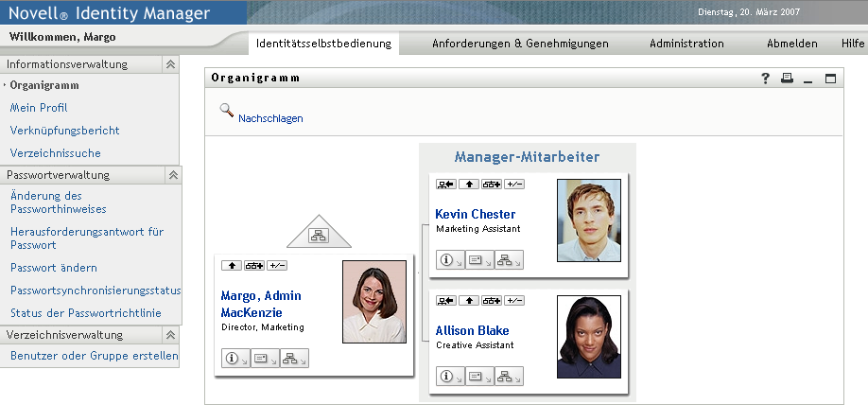The width and height of the screenshot is (868, 405).
Task: Open the Mein Profil link
Action: click(x=39, y=108)
